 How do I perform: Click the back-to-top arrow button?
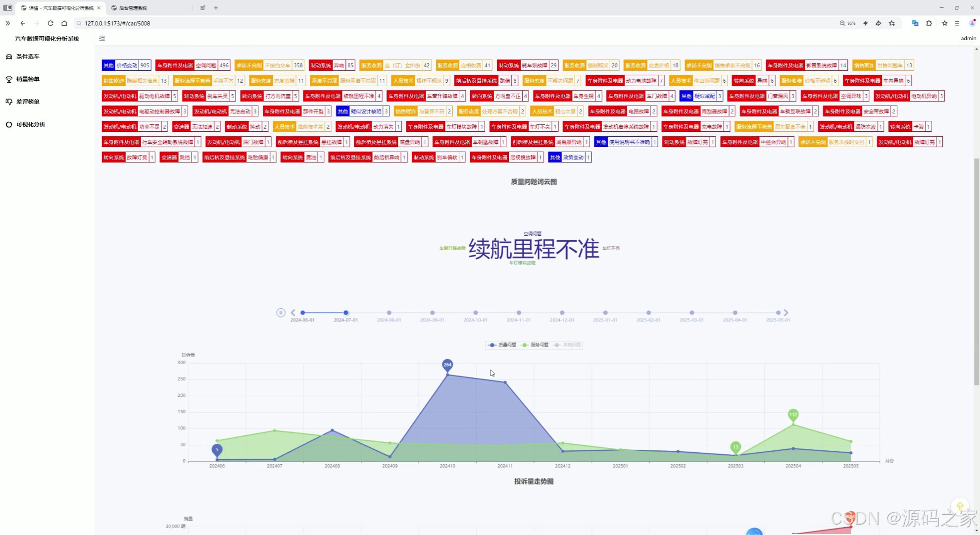960,506
